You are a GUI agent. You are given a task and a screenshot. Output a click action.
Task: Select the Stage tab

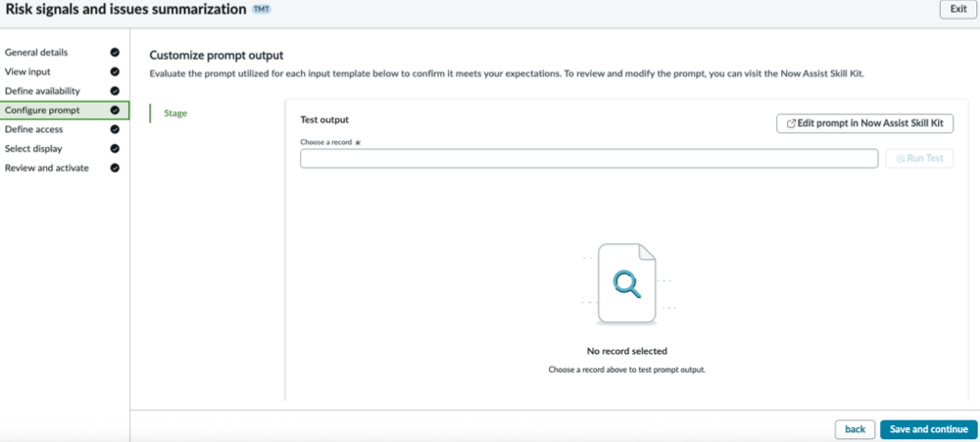coord(175,113)
